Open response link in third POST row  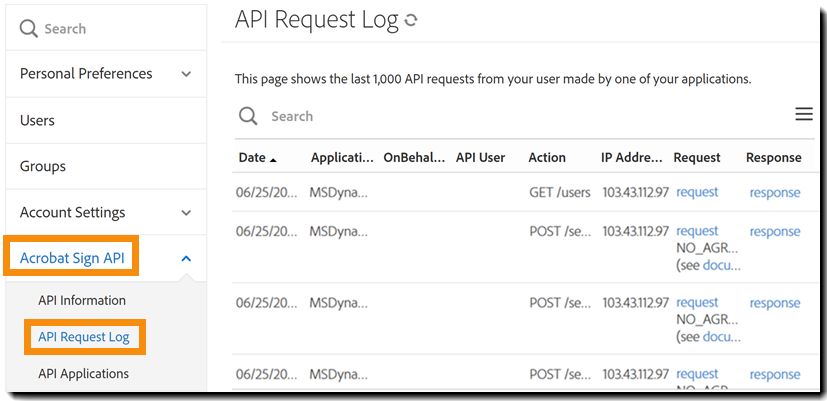point(775,375)
